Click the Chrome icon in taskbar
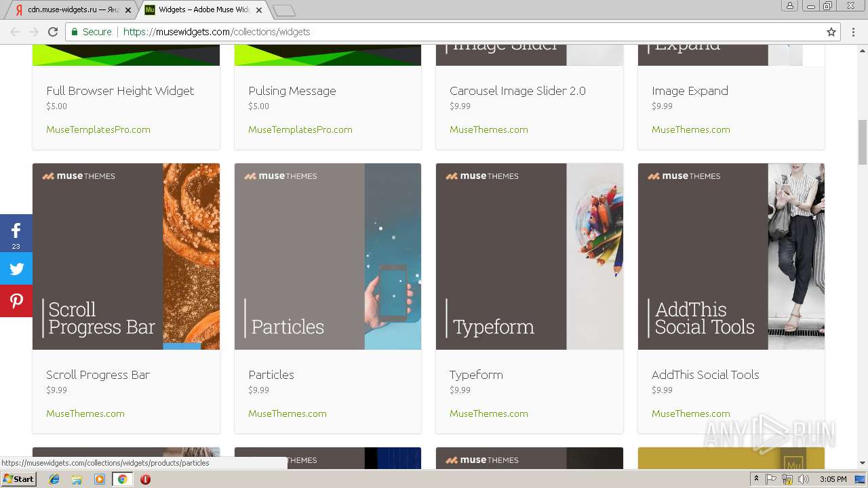Viewport: 868px width, 488px height. coord(123,479)
